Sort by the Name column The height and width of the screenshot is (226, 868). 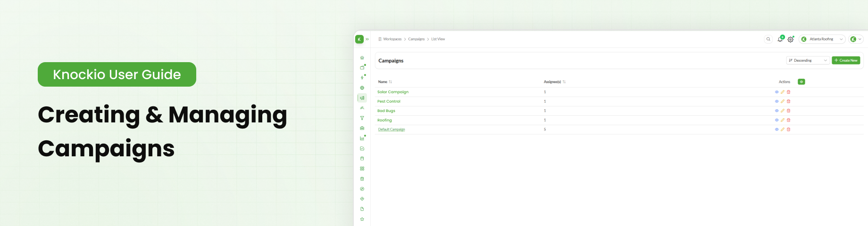pos(385,82)
